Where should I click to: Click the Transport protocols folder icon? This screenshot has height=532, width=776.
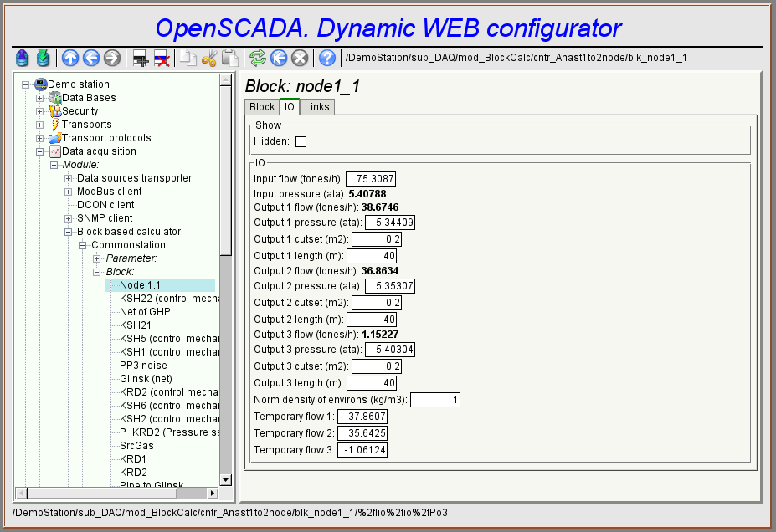[55, 138]
